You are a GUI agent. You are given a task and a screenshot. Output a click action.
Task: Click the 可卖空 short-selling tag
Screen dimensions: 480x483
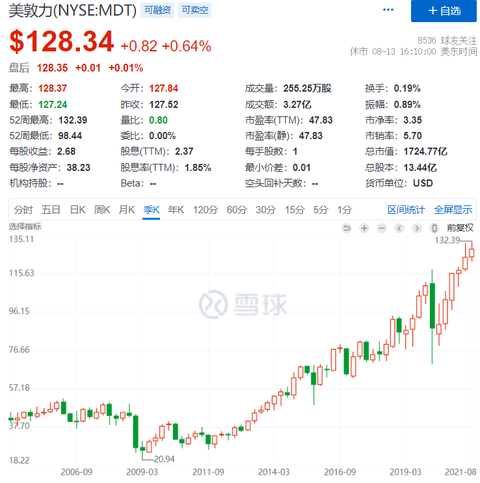tap(195, 10)
